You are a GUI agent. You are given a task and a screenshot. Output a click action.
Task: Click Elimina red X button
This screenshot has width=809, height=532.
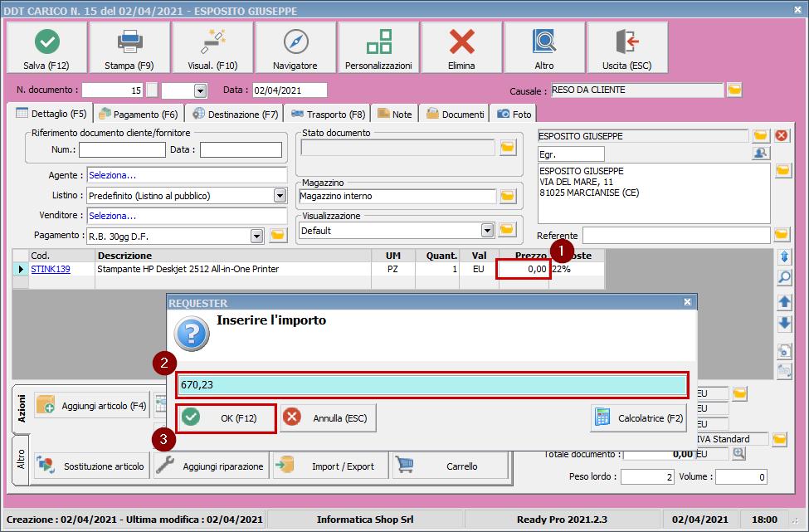(462, 47)
